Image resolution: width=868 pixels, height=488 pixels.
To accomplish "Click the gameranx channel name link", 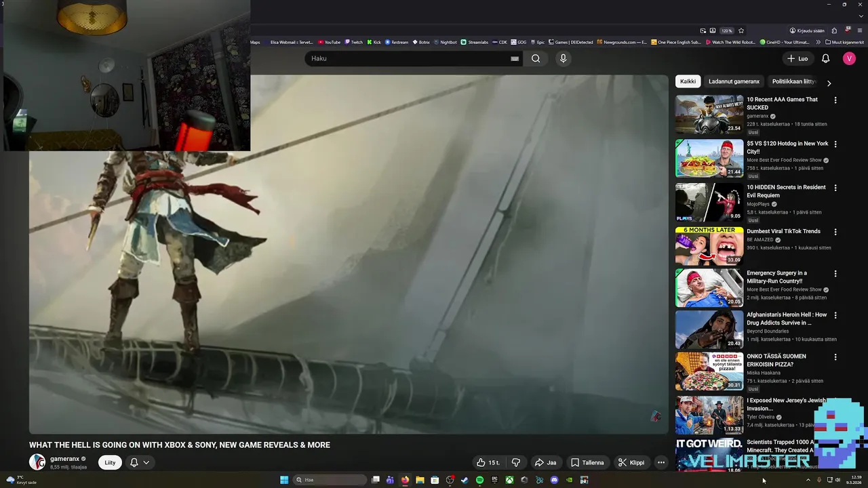I will pyautogui.click(x=65, y=459).
